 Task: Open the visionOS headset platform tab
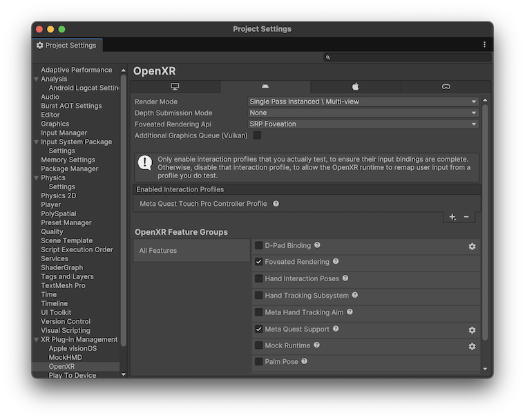point(446,86)
